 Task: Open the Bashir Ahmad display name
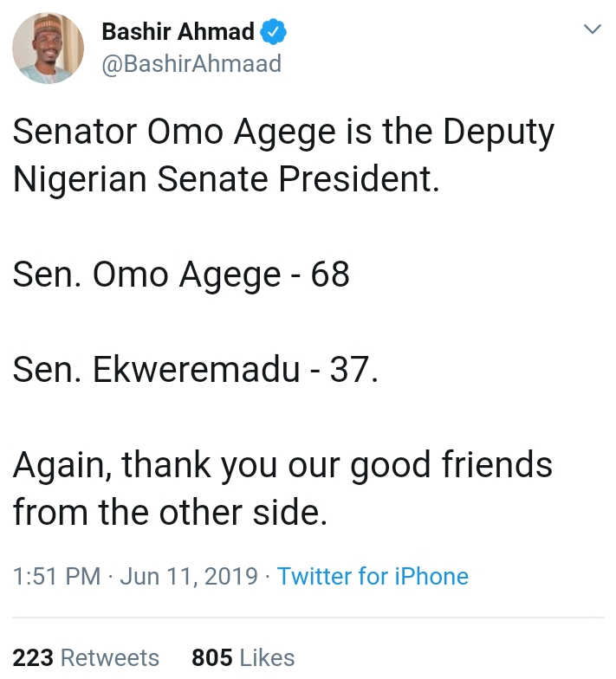tap(178, 32)
